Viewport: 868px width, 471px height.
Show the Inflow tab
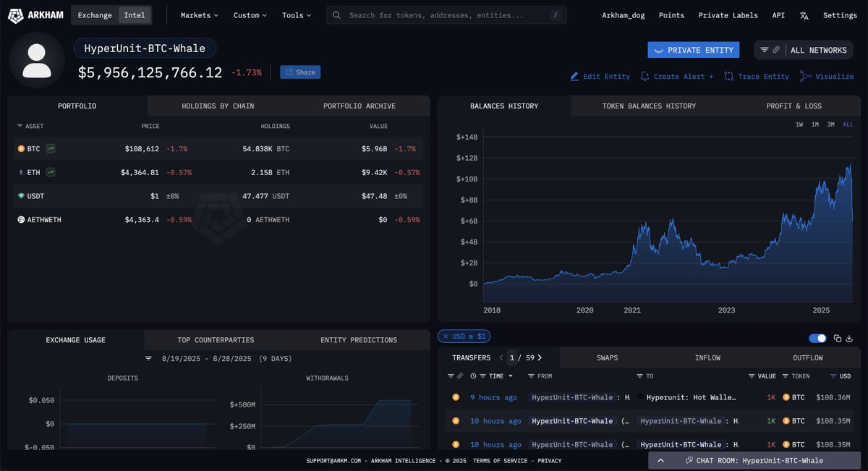tap(707, 357)
